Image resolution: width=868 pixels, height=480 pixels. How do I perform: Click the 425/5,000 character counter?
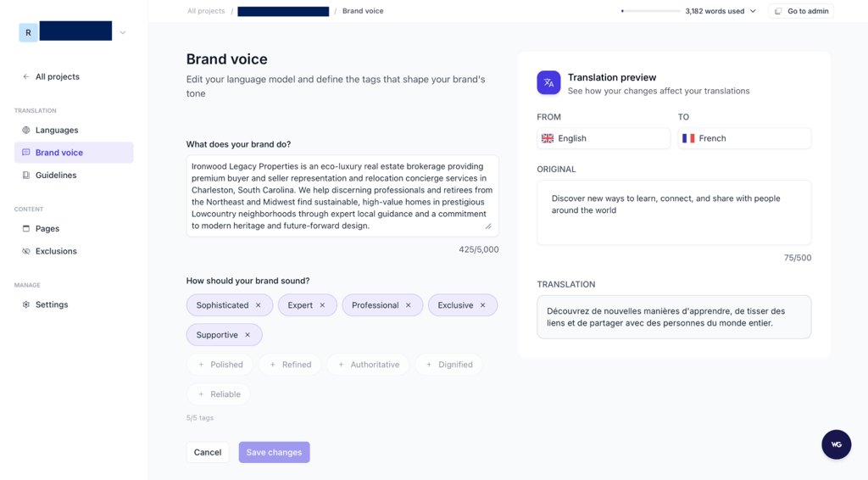click(479, 249)
